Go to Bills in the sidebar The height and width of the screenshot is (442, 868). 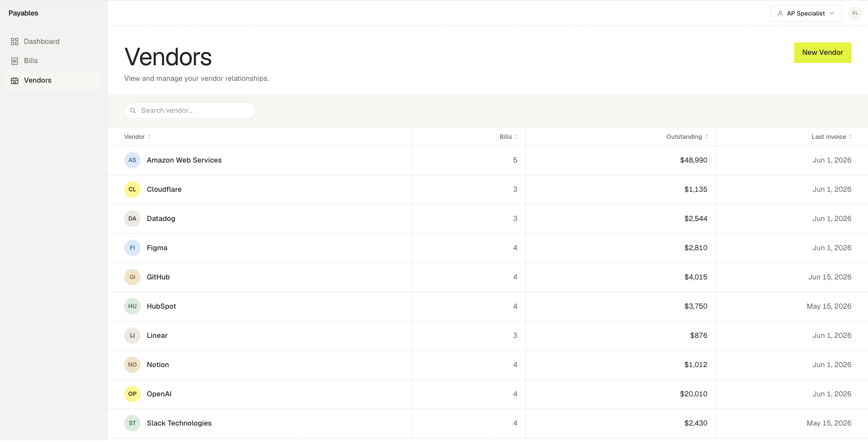pos(53,61)
